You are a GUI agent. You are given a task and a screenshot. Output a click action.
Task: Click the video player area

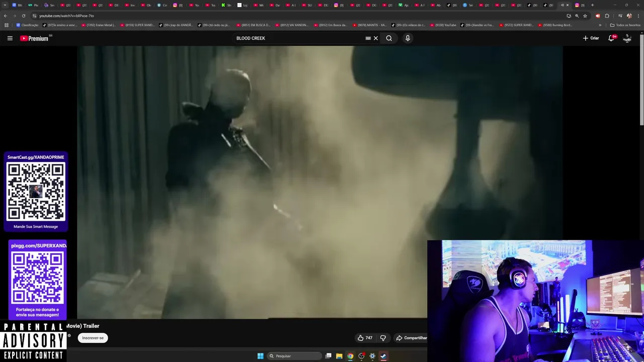[320, 182]
